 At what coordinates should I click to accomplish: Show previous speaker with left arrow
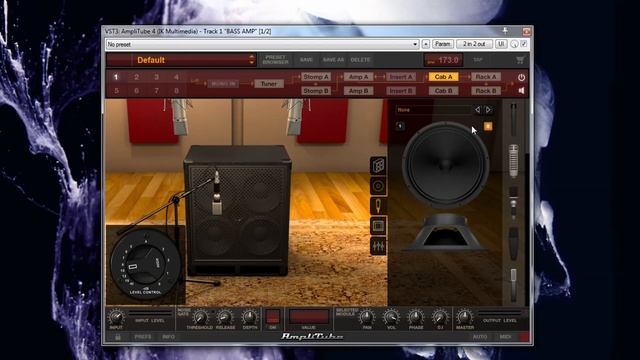(x=477, y=110)
